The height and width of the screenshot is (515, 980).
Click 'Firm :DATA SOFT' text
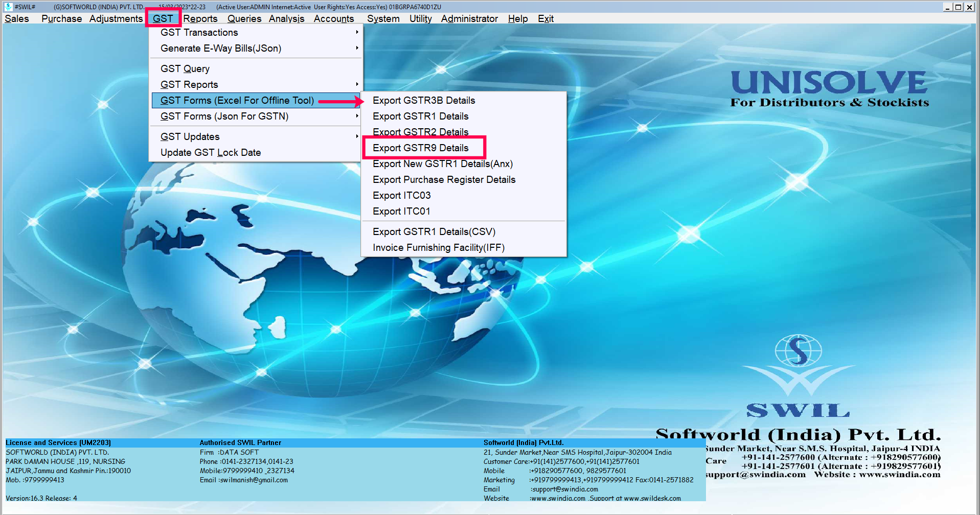point(229,452)
